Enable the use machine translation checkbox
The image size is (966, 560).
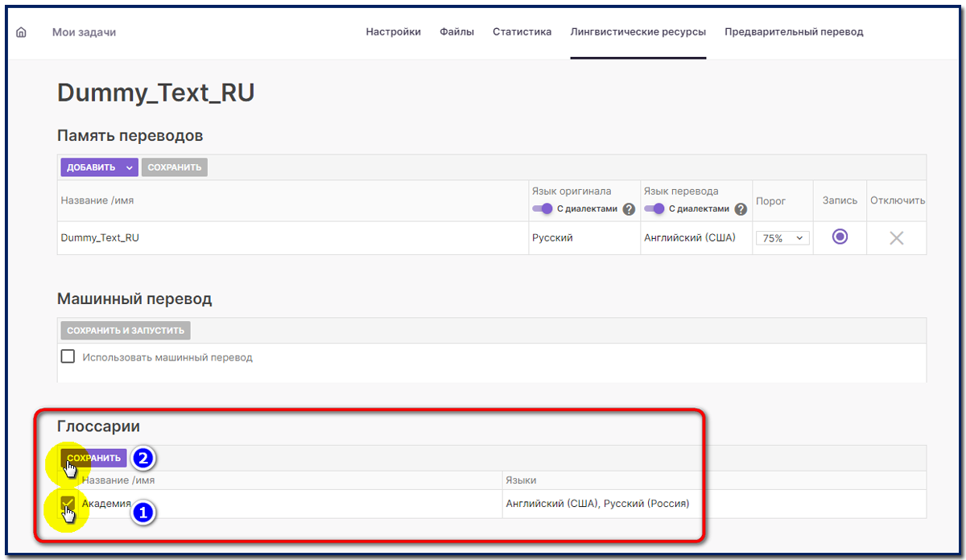click(68, 356)
